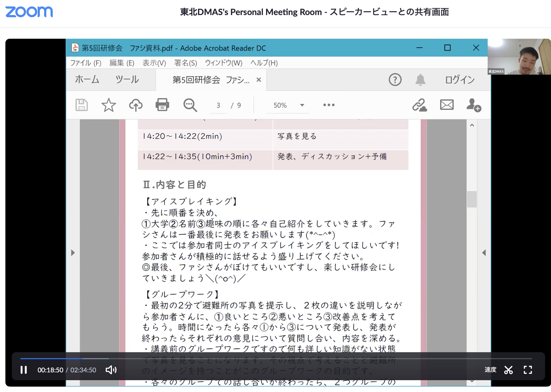Close the Acrobat Reader window
Image resolution: width=551 pixels, height=392 pixels.
[x=476, y=48]
